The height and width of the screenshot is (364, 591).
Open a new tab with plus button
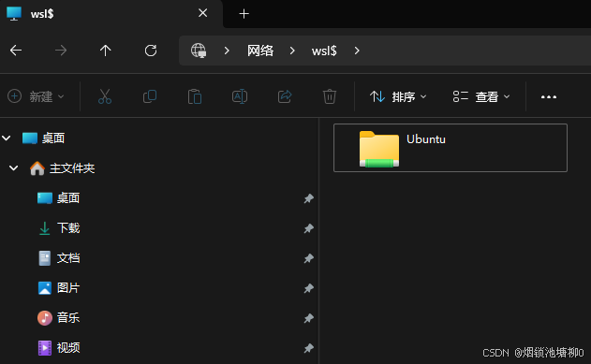click(x=244, y=14)
